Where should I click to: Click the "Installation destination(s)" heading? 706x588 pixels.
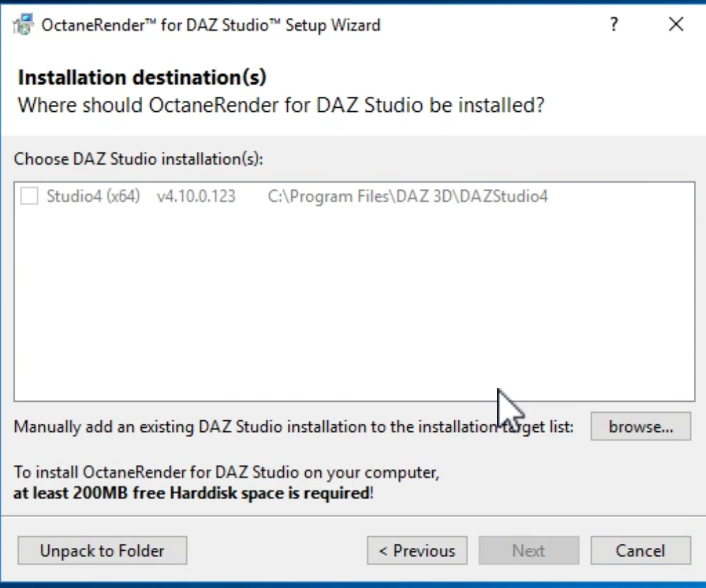point(142,77)
